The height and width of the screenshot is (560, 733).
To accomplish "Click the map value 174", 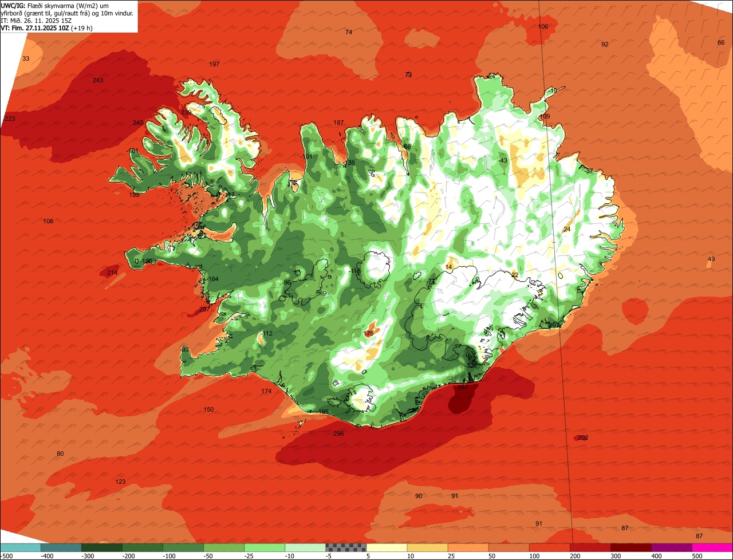I will 266,391.
